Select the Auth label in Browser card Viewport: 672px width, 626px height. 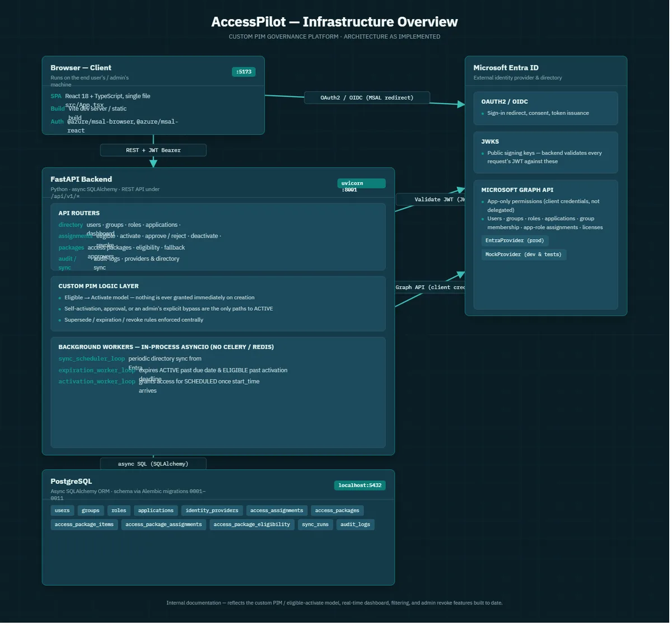57,122
